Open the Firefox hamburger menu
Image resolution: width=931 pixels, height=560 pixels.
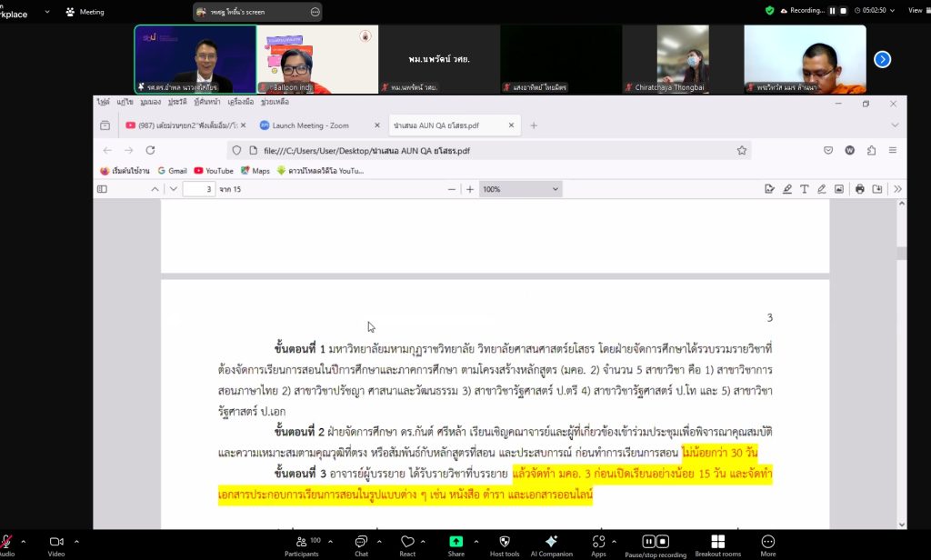coord(893,150)
